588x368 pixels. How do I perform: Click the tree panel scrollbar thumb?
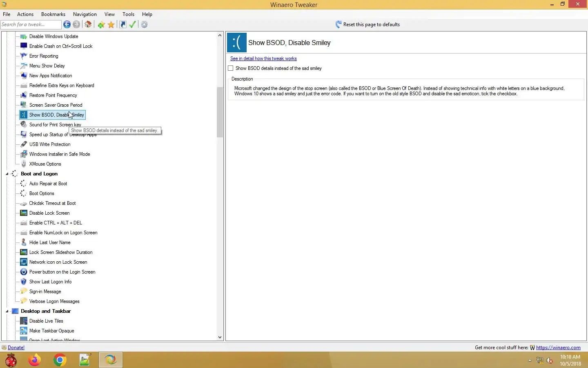pyautogui.click(x=220, y=112)
